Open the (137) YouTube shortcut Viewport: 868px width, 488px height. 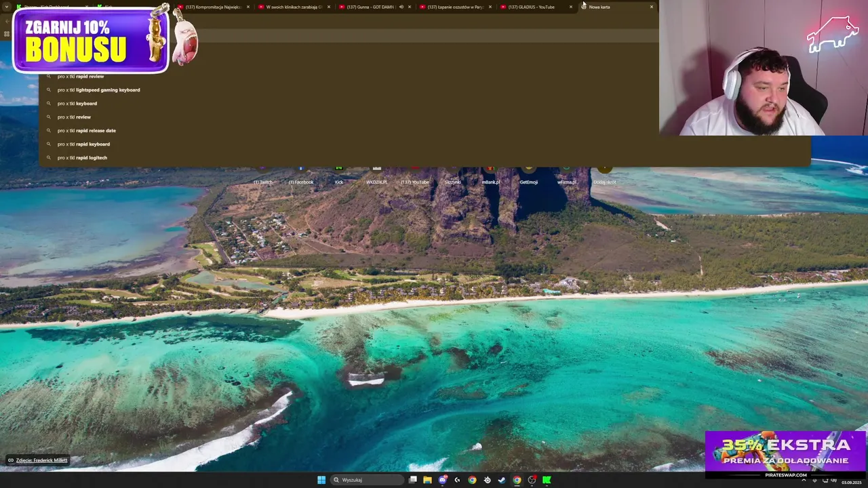tap(415, 176)
